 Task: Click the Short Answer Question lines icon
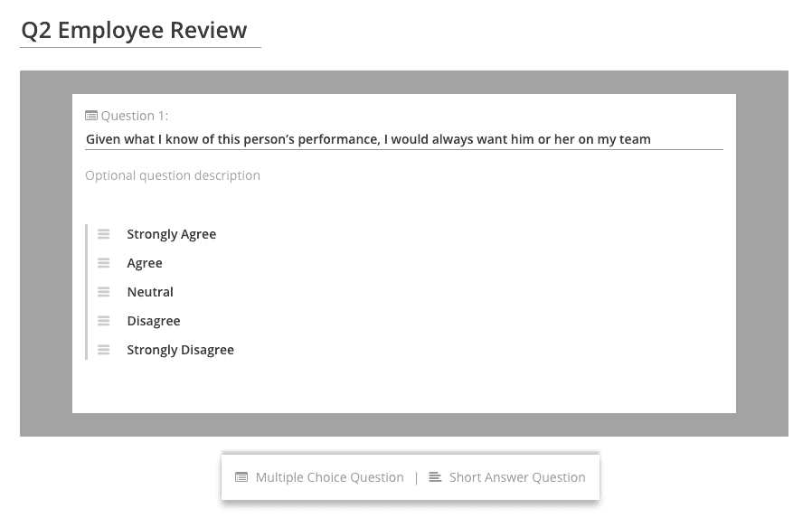pos(435,476)
